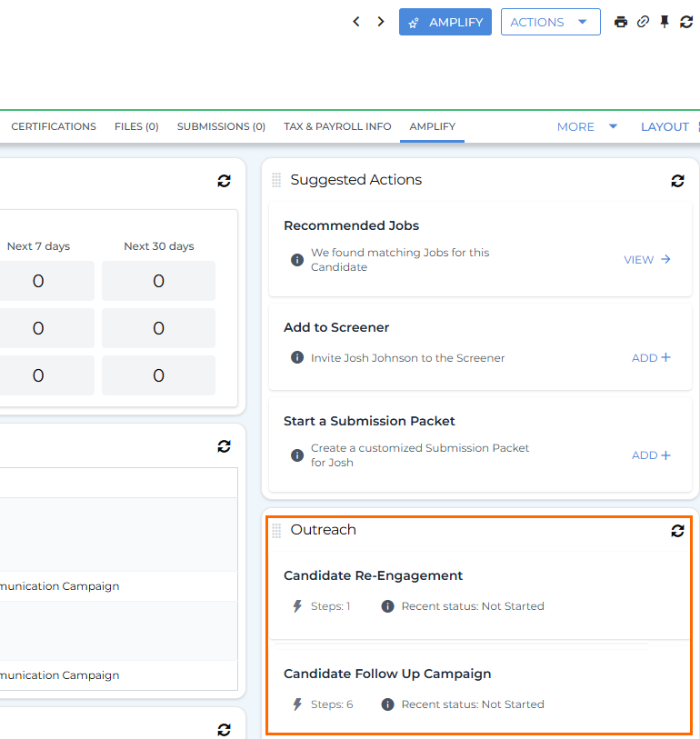The height and width of the screenshot is (739, 700).
Task: Click the info icon next to Recommended Jobs description
Action: point(296,260)
